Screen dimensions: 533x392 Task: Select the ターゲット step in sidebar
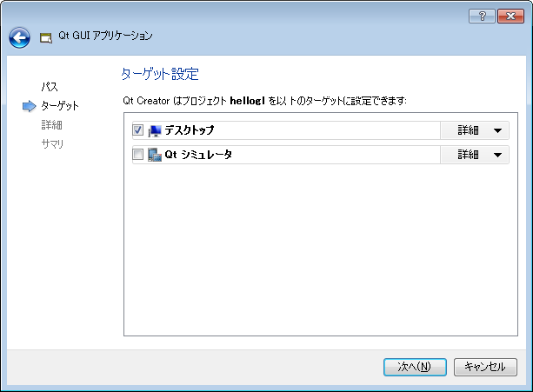[x=60, y=106]
